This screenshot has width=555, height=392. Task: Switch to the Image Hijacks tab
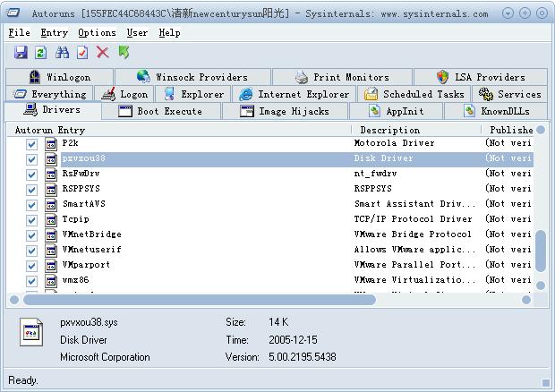pyautogui.click(x=285, y=111)
